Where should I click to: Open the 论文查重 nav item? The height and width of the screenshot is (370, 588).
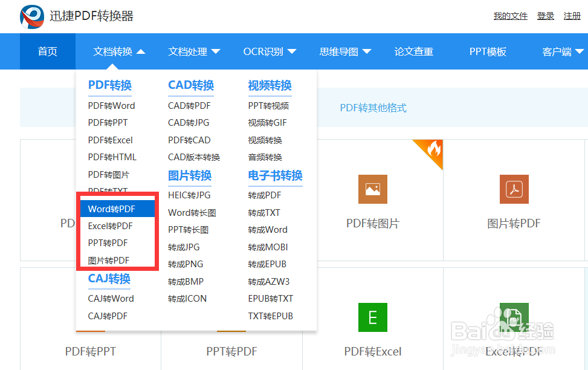(x=413, y=51)
